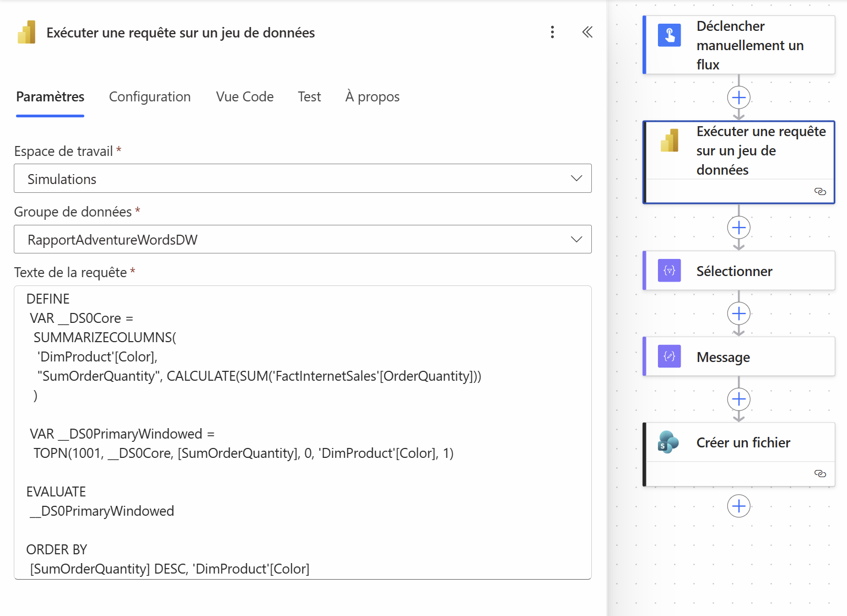Screen dimensions: 847x616
Task: Collapse the panel with double chevron icon
Action: 587,32
